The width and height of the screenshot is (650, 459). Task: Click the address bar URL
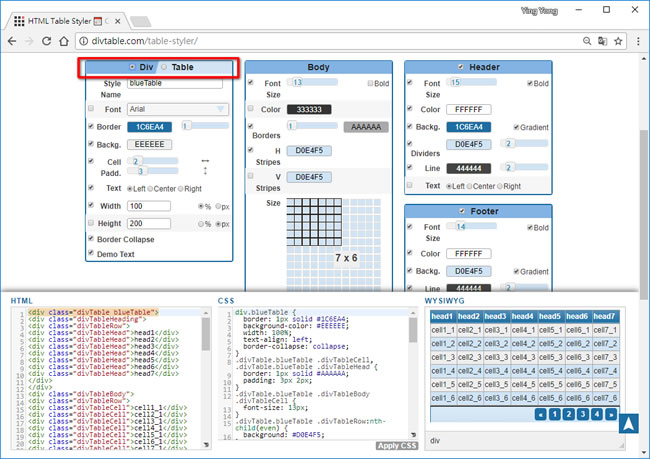pos(144,41)
